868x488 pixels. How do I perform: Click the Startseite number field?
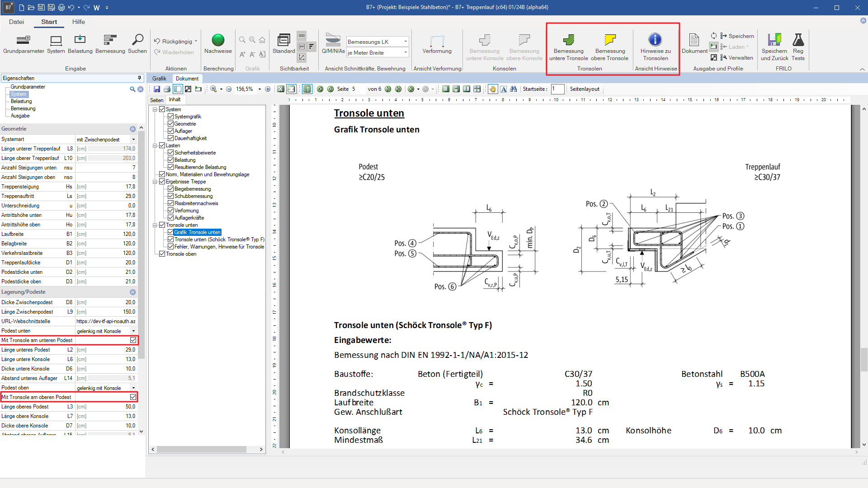pos(557,89)
